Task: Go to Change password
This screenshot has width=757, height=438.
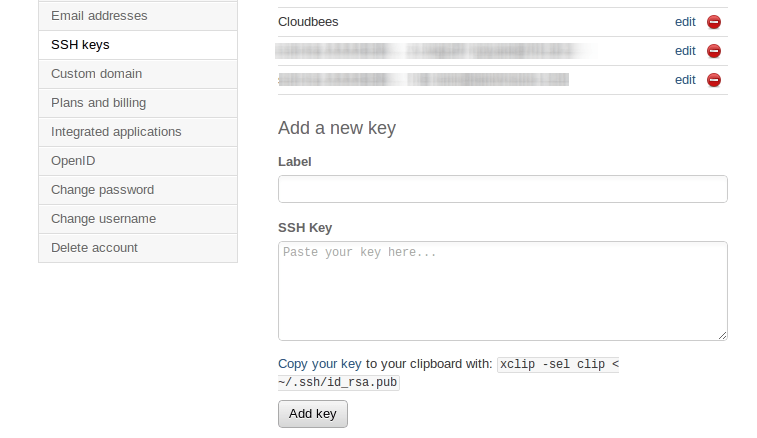Action: point(138,190)
